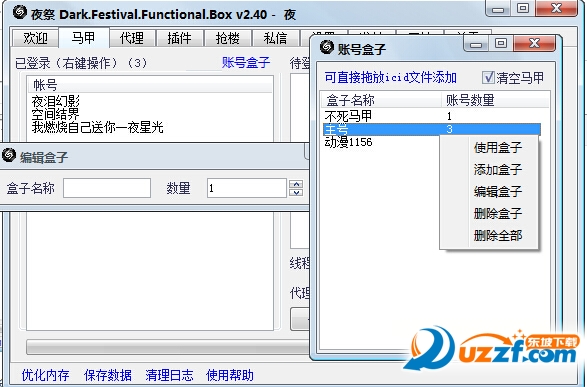Switch to the 私信 tab
587x387 pixels.
(275, 38)
